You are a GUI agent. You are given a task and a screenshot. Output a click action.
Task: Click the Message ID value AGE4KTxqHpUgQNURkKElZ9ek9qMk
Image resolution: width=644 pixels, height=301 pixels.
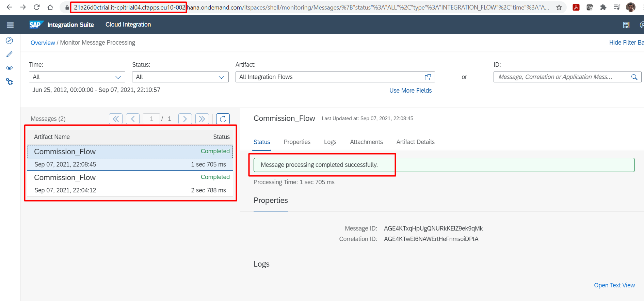click(433, 228)
